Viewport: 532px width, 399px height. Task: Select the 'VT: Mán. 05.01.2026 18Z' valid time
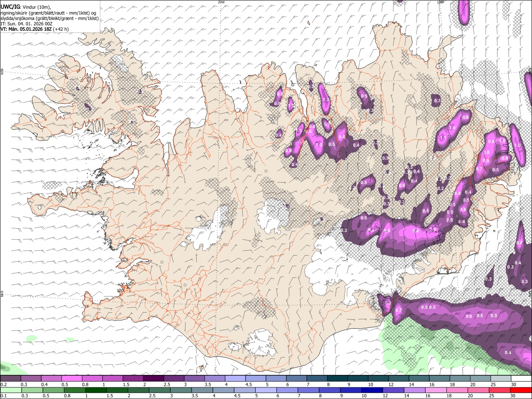coord(26,29)
